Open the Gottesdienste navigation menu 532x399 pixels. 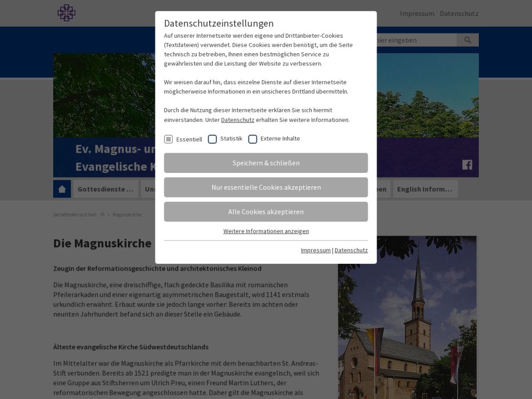click(105, 189)
